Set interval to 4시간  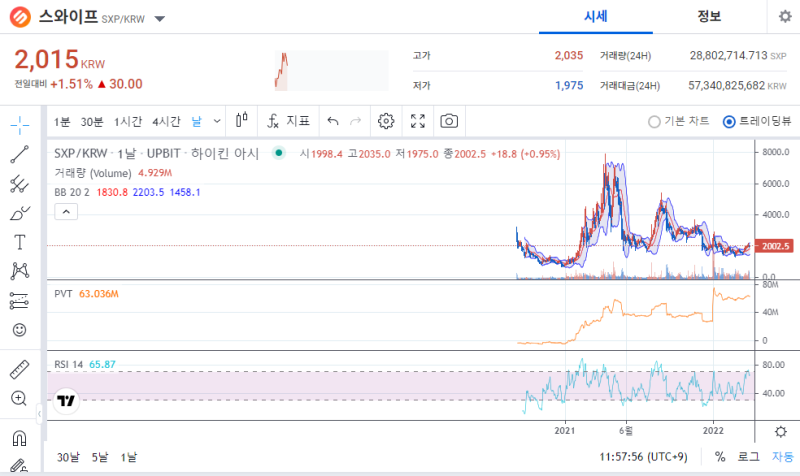[166, 121]
